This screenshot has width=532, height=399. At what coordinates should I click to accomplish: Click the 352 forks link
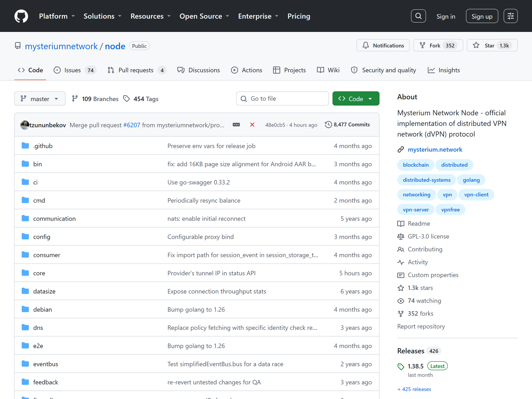tap(421, 314)
